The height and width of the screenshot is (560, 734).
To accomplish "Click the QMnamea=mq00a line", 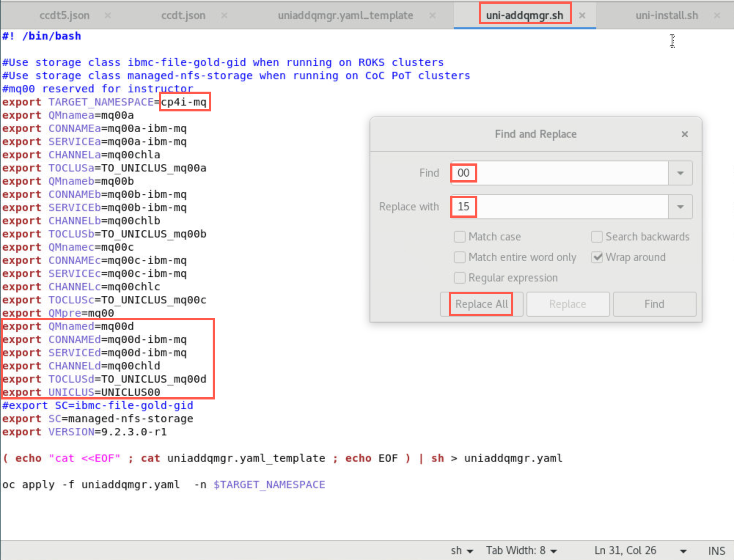I will click(x=68, y=115).
